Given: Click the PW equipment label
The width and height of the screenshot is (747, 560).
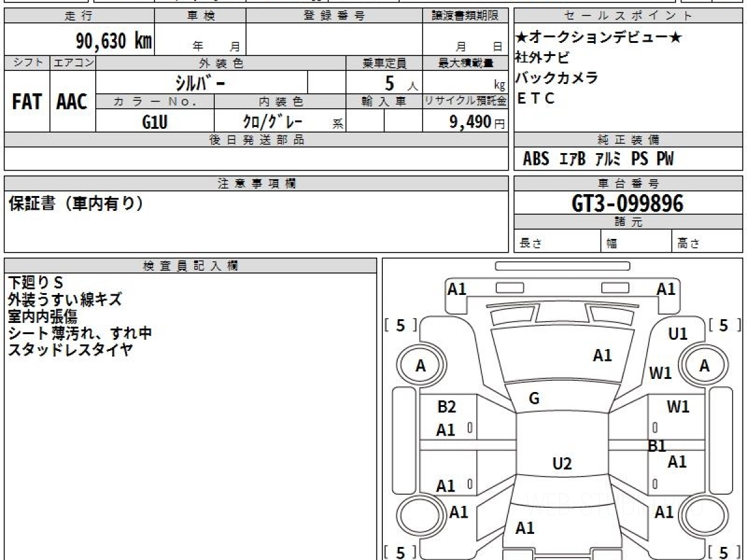Looking at the screenshot, I should click(x=665, y=159).
